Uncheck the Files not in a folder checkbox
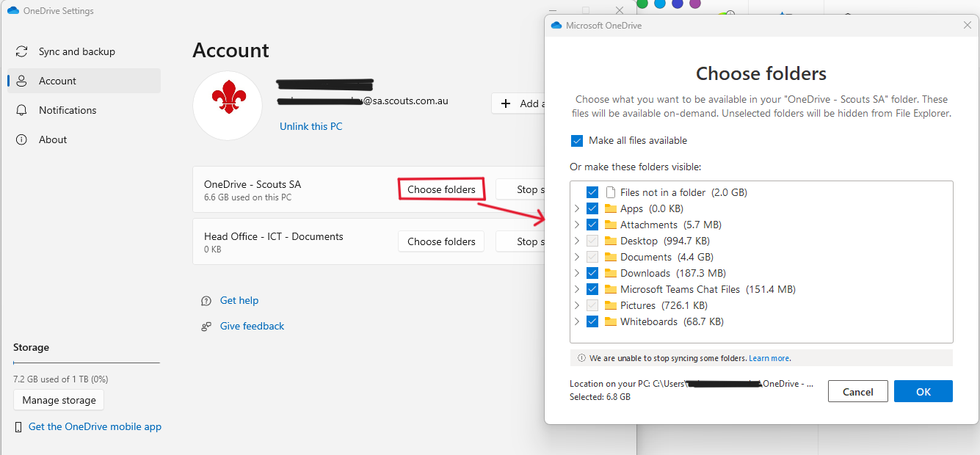The height and width of the screenshot is (455, 980). click(592, 192)
